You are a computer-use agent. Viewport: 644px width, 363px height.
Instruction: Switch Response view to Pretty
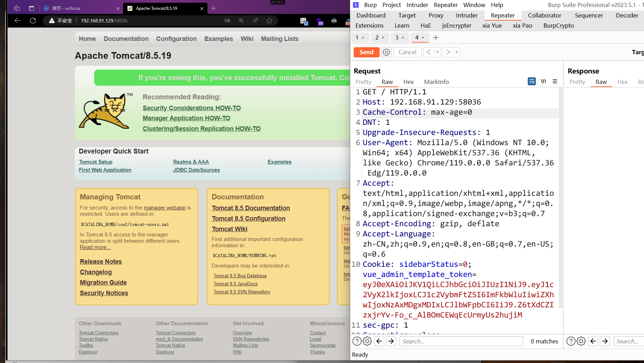coord(577,82)
